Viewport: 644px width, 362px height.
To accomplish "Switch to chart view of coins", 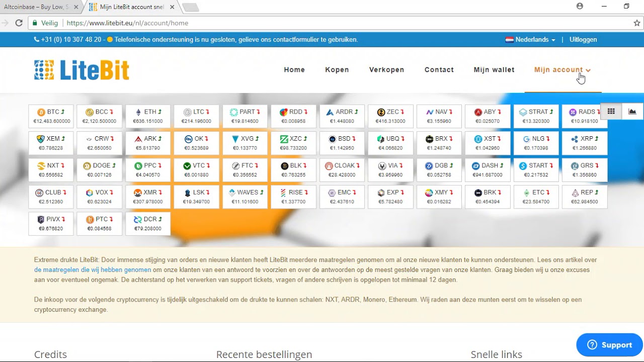I will pos(632,112).
